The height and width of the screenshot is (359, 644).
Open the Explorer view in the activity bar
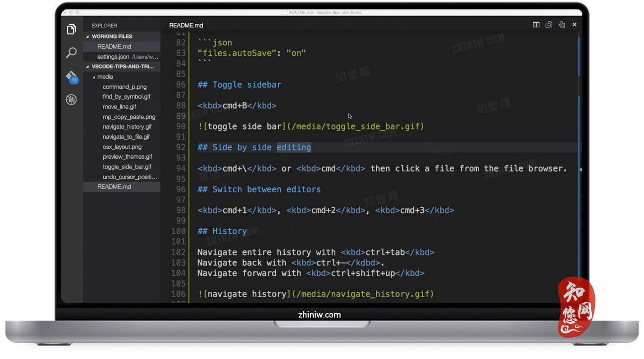(x=71, y=30)
